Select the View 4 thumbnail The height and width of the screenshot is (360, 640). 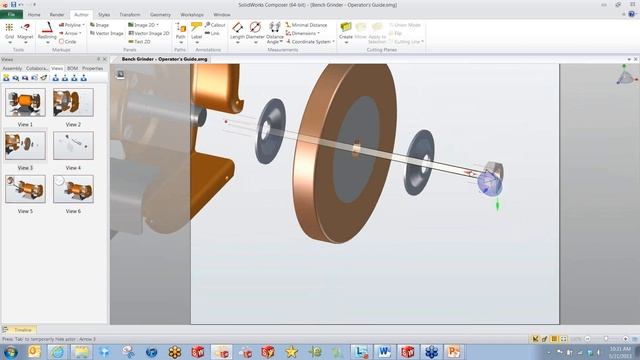click(73, 146)
